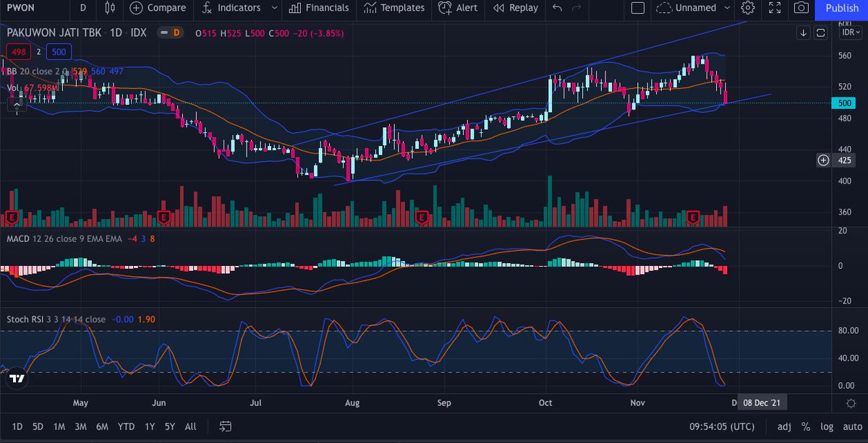Toggle the log scale
The image size is (868, 443).
(825, 426)
